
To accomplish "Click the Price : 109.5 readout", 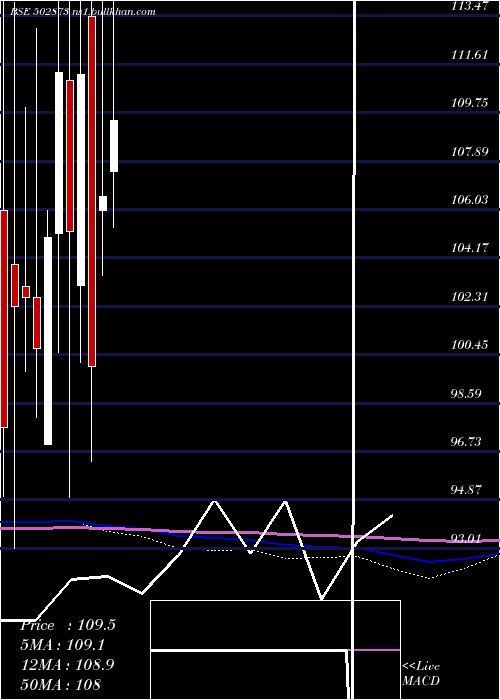I will (x=68, y=625).
